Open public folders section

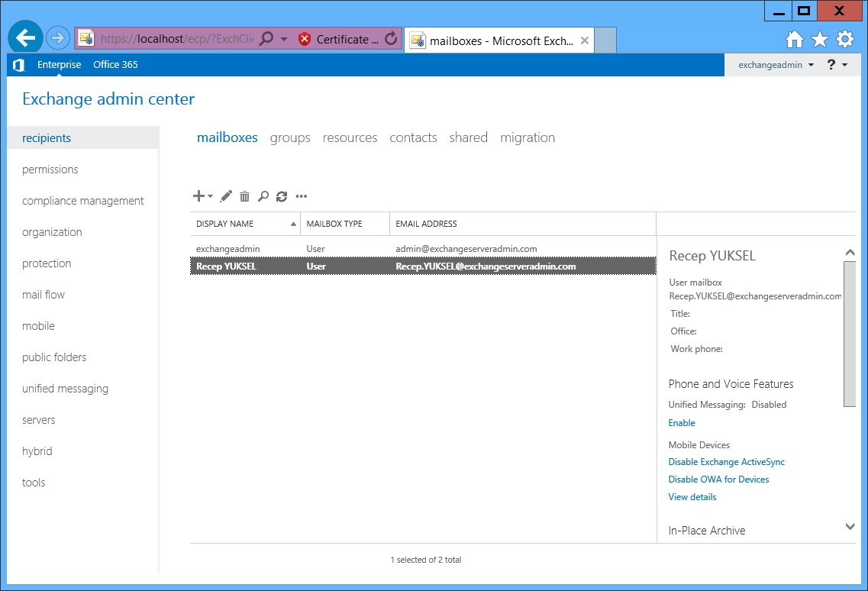(x=54, y=357)
